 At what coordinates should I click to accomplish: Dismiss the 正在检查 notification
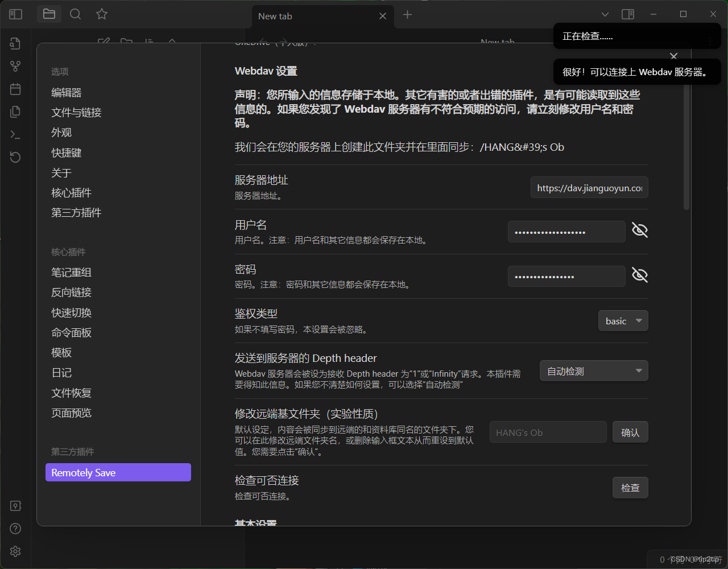point(637,36)
